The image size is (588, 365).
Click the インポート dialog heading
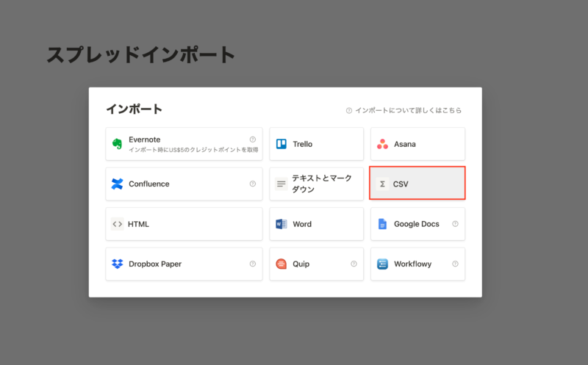[x=135, y=109]
